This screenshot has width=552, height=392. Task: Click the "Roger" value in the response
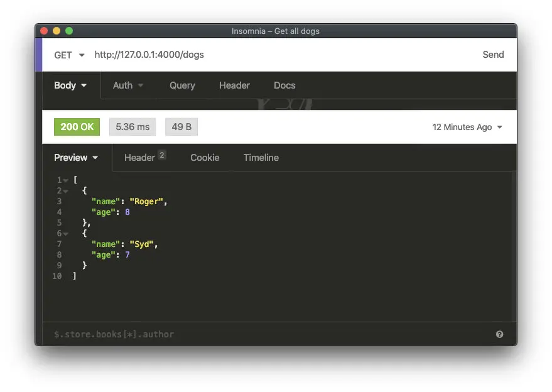point(146,202)
